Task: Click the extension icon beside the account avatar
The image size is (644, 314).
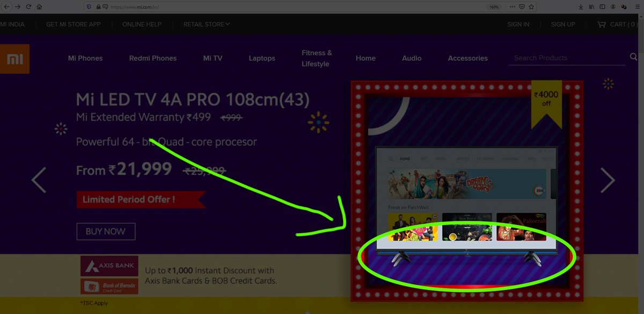Action: pyautogui.click(x=624, y=7)
